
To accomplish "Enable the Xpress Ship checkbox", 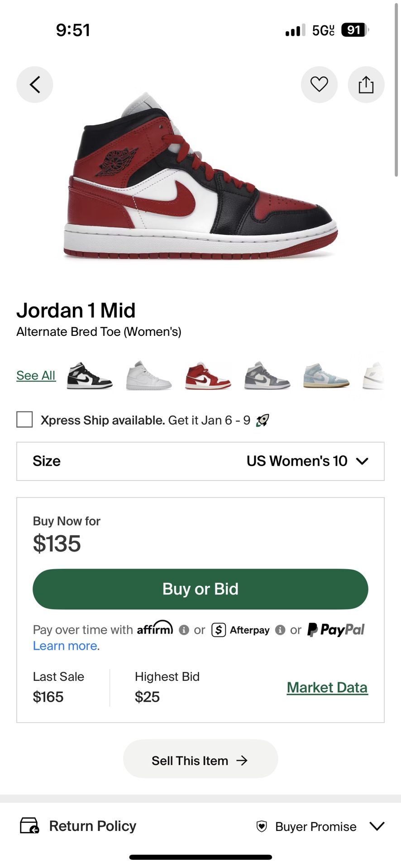I will coord(24,420).
